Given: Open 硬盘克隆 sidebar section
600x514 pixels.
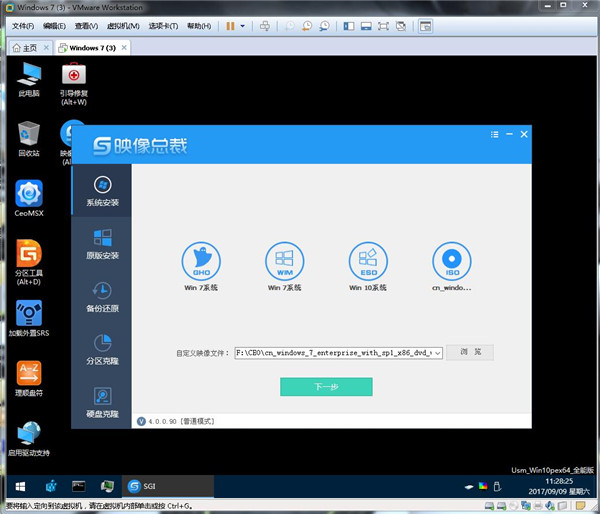Looking at the screenshot, I should [x=102, y=402].
